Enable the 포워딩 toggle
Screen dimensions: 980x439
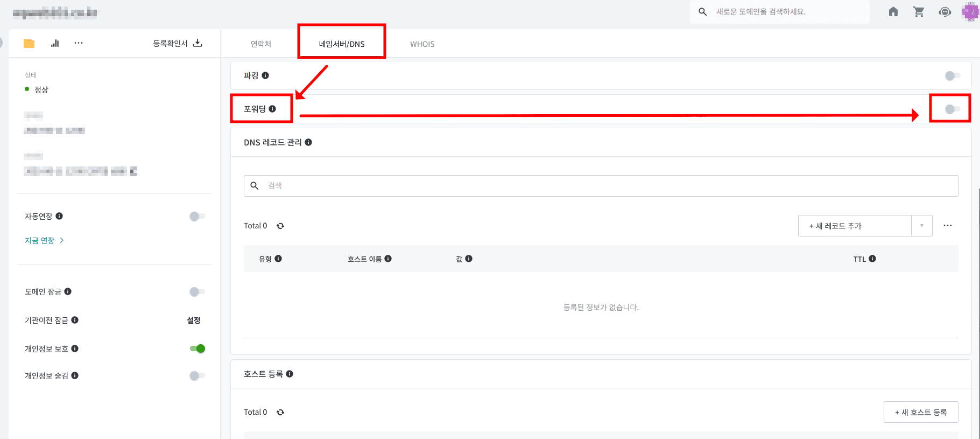click(952, 109)
